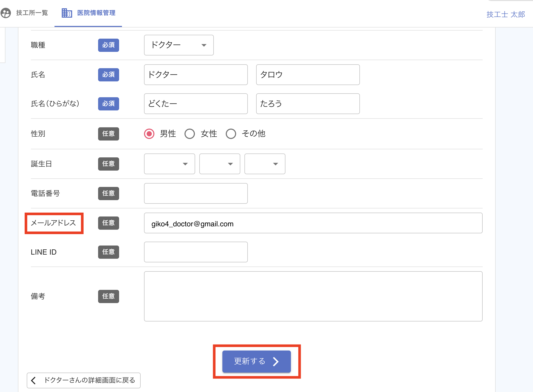Expand the birthday day dropdown
Image resolution: width=533 pixels, height=392 pixels.
[x=265, y=164]
